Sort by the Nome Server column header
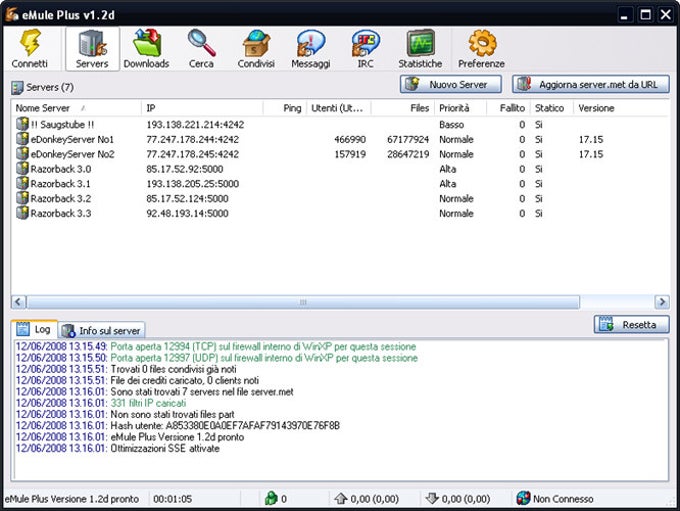The height and width of the screenshot is (511, 680). [76, 108]
